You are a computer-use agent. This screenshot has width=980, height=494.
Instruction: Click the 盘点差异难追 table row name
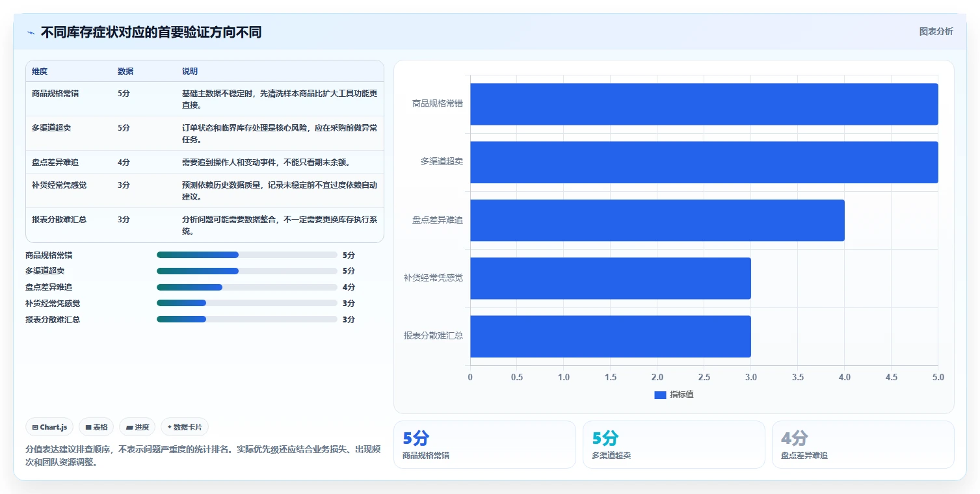click(x=55, y=162)
